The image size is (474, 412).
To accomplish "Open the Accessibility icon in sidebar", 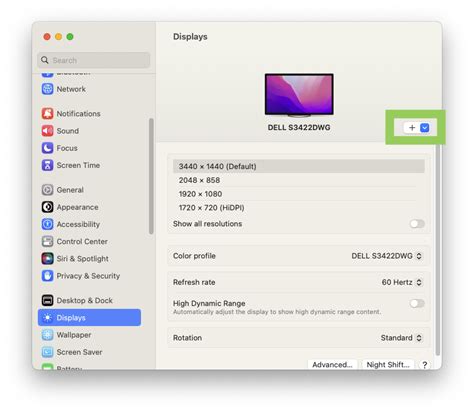I will point(47,224).
